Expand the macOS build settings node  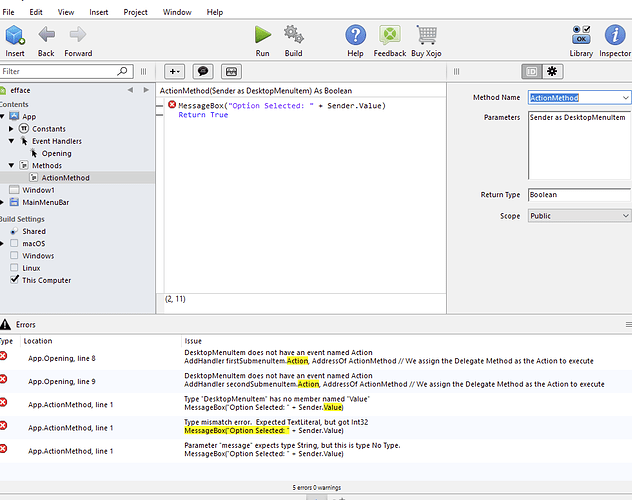click(x=2, y=243)
